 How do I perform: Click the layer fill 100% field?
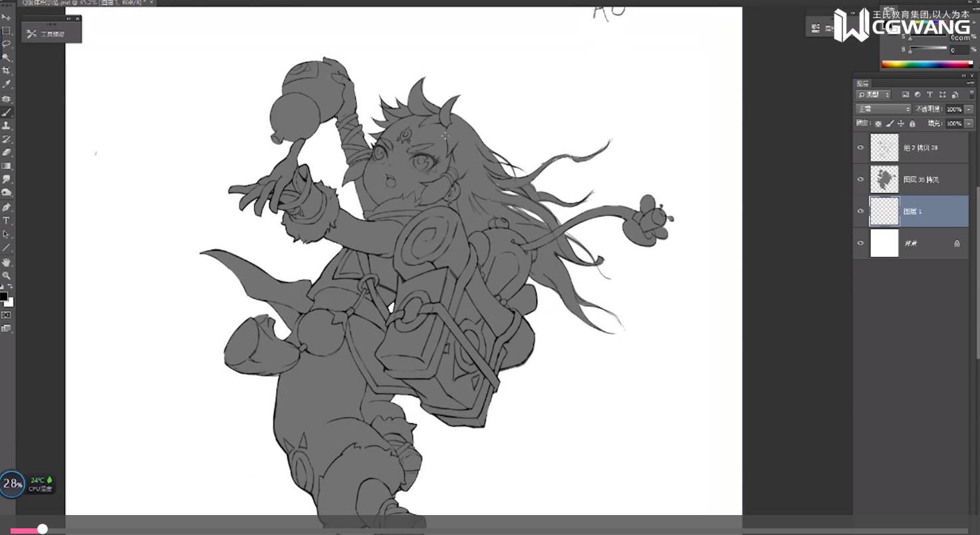click(x=953, y=124)
